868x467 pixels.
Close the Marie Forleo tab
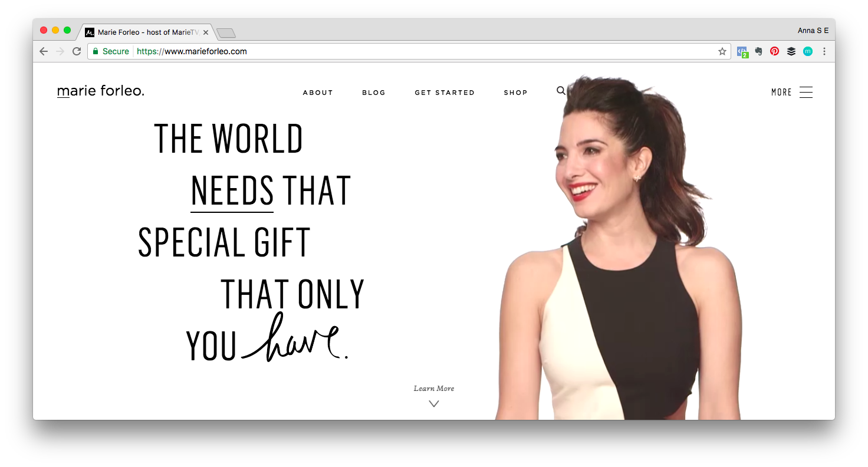click(206, 32)
